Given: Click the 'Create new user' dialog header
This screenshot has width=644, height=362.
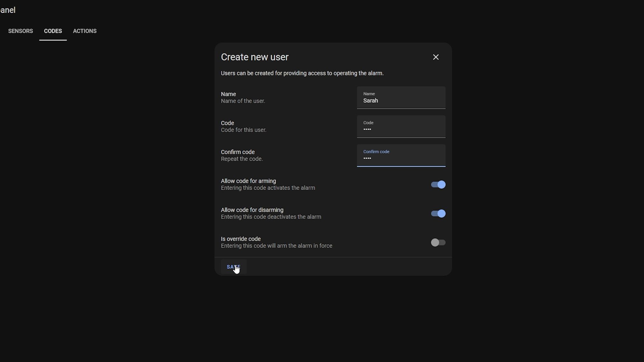Looking at the screenshot, I should [255, 57].
